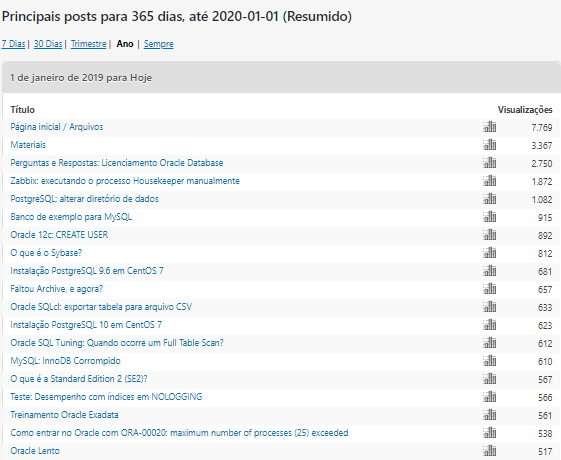Click chart icon for PostgreSQL: alterar diretório de dados
561x460 pixels.
[489, 199]
